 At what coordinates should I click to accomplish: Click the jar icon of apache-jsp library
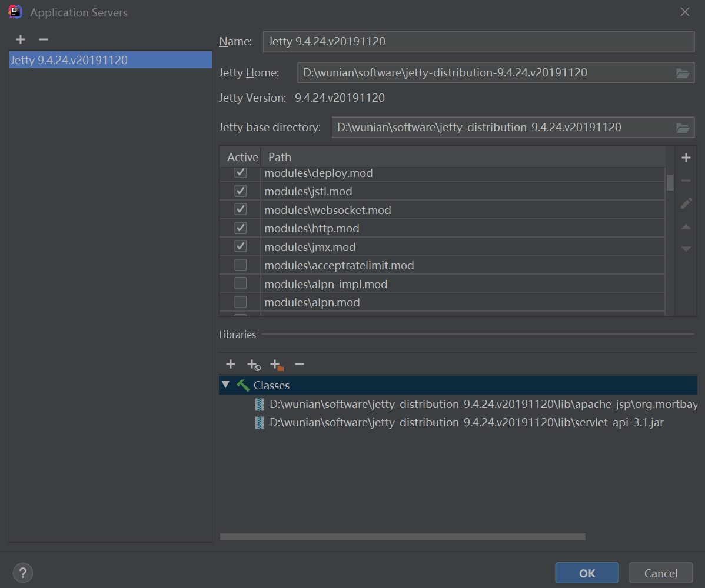[260, 405]
